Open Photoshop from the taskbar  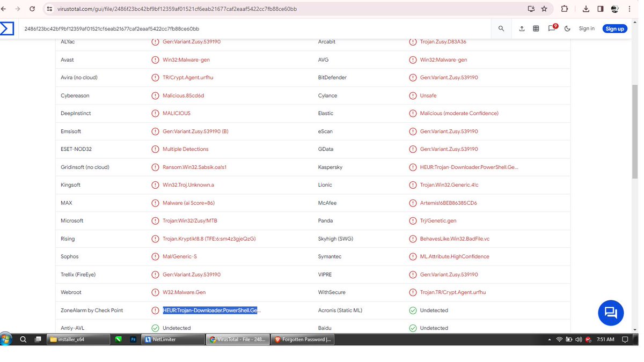tap(133, 339)
